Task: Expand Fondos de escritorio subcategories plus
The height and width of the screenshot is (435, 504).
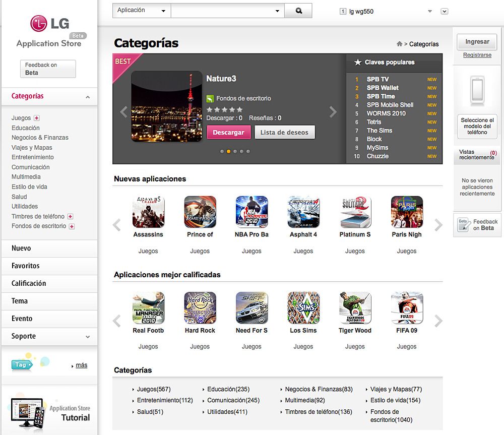Action: (72, 226)
